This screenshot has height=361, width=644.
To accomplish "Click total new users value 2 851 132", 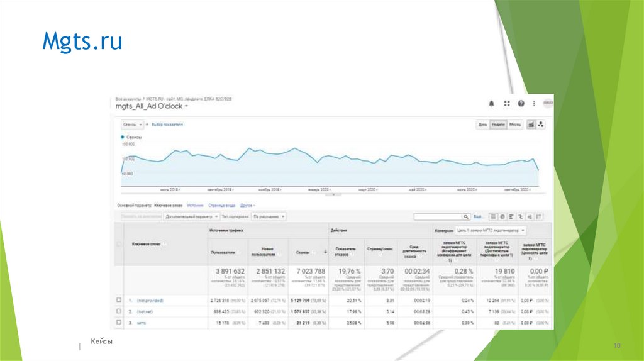I will pos(270,272).
